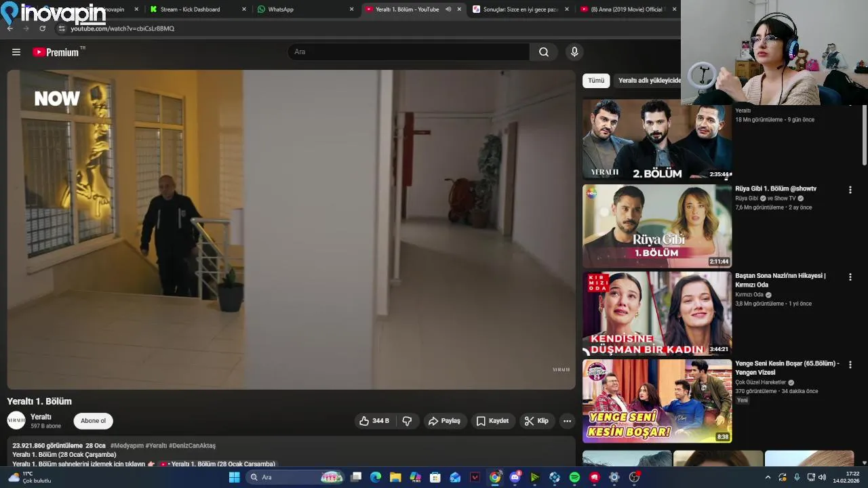Open options menu for Yenge Seni Kesin Boşar
868x488 pixels.
coord(850,365)
